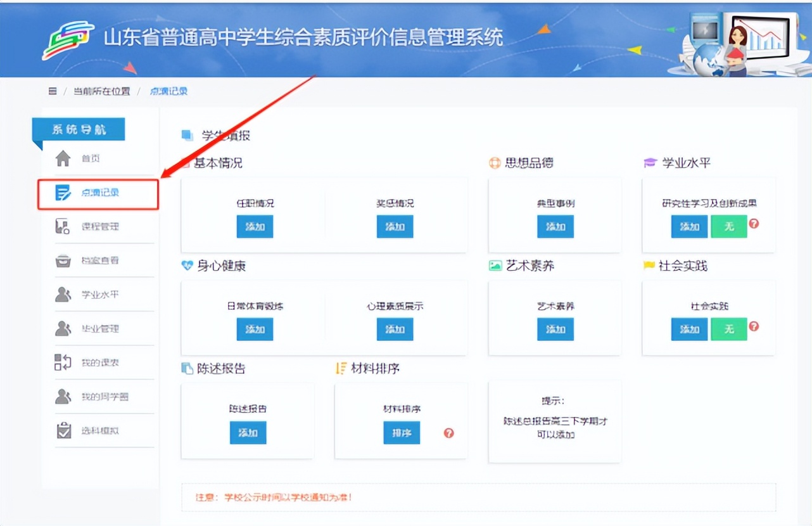Add a 陈述报告 statement report

pyautogui.click(x=248, y=433)
